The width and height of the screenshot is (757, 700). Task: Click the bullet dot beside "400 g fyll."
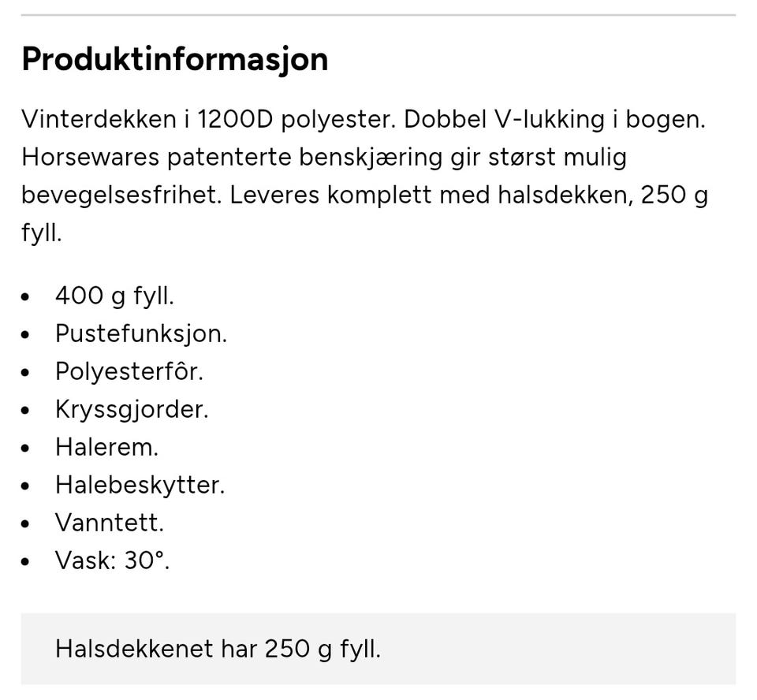27,297
